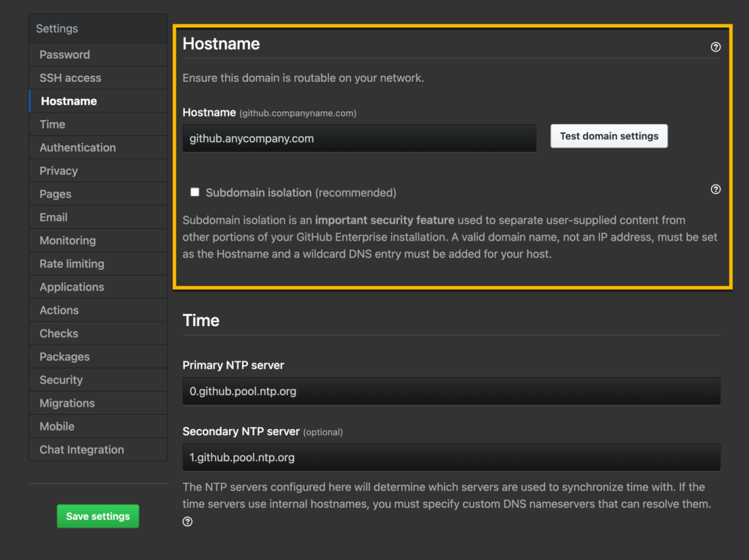
Task: Select Authentication in the settings sidebar
Action: [x=78, y=147]
